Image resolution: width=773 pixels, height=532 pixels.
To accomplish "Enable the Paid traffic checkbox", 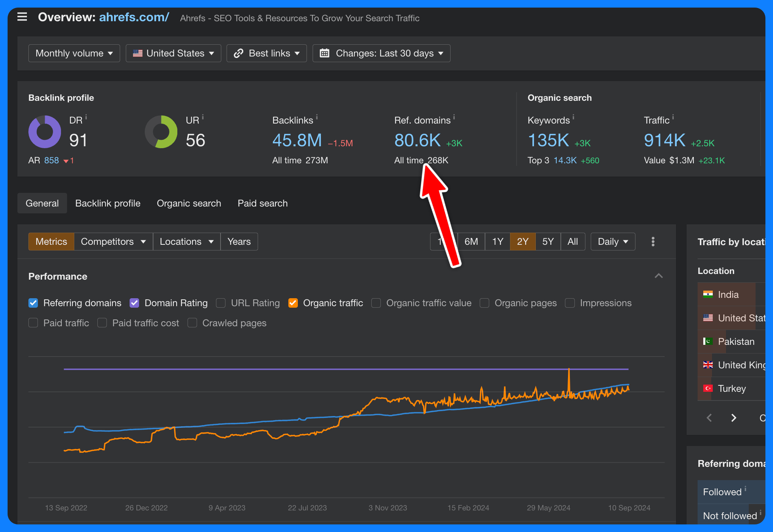I will point(33,323).
